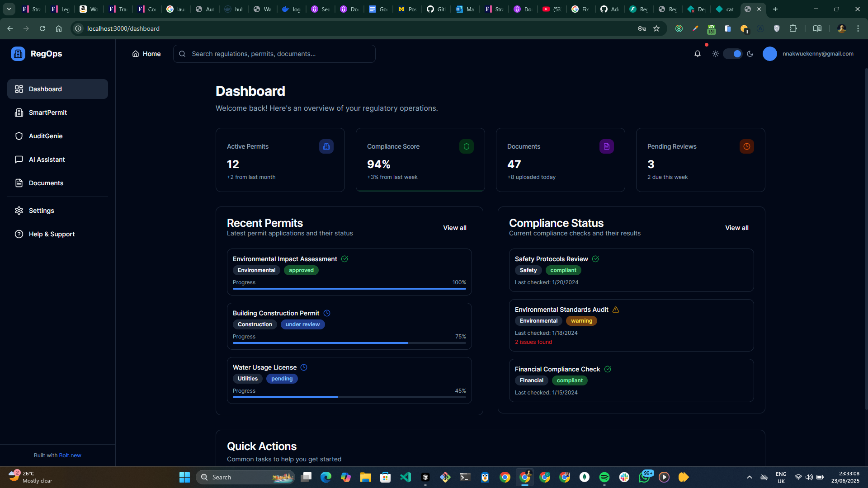
Task: Click the Active Permits card icon
Action: [326, 146]
